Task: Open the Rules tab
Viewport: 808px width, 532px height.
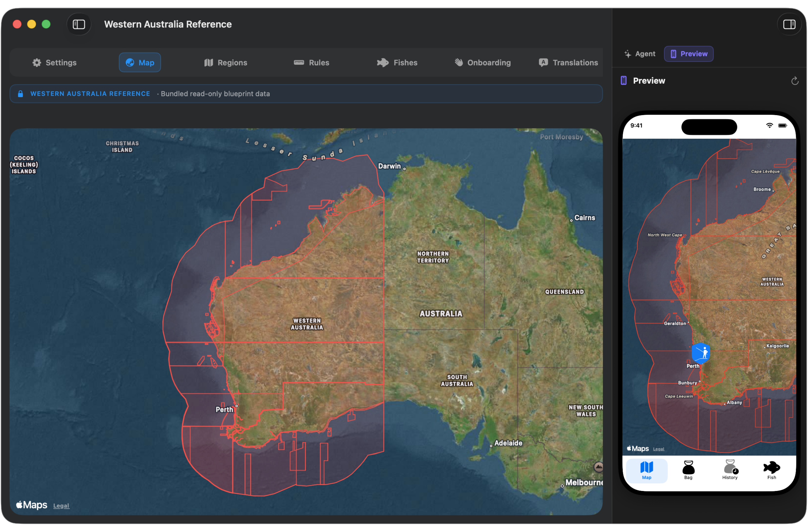Action: 312,63
